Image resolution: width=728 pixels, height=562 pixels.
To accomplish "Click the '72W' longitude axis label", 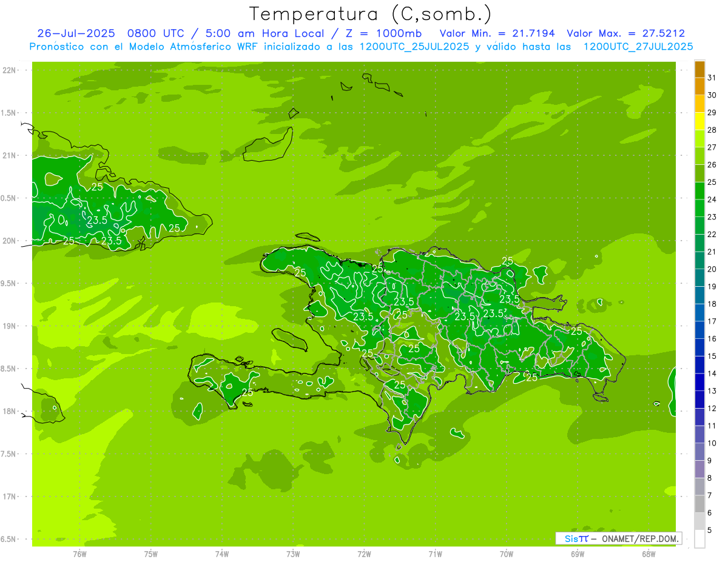I will pyautogui.click(x=364, y=554).
